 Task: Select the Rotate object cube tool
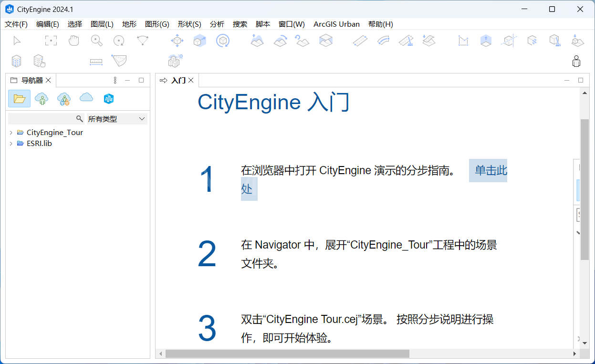click(x=222, y=41)
